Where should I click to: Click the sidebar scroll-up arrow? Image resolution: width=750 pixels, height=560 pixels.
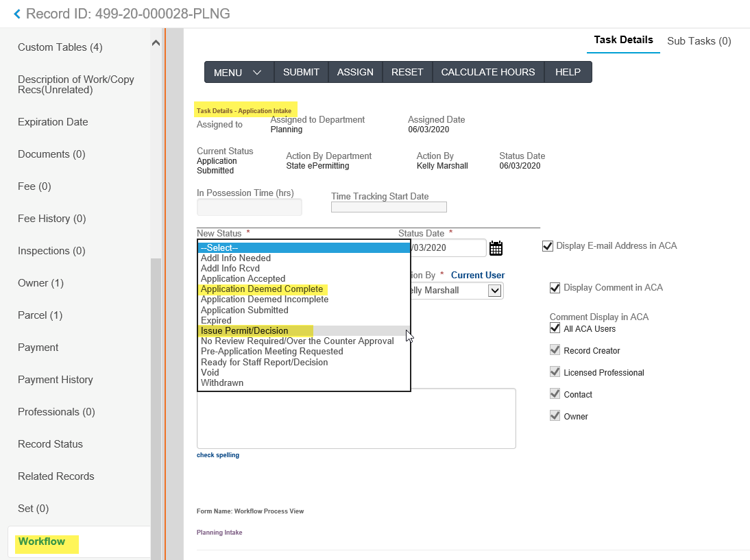coord(156,43)
